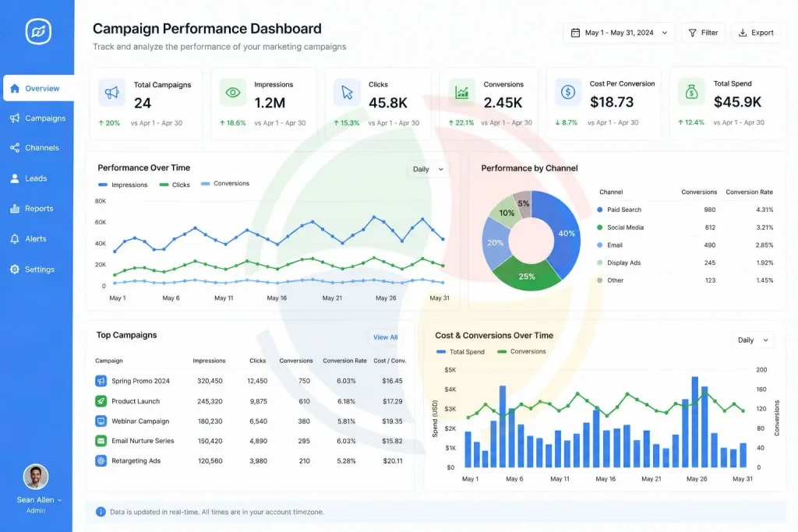This screenshot has width=798, height=532.
Task: Click the Retargeting Ads target icon
Action: (101, 461)
